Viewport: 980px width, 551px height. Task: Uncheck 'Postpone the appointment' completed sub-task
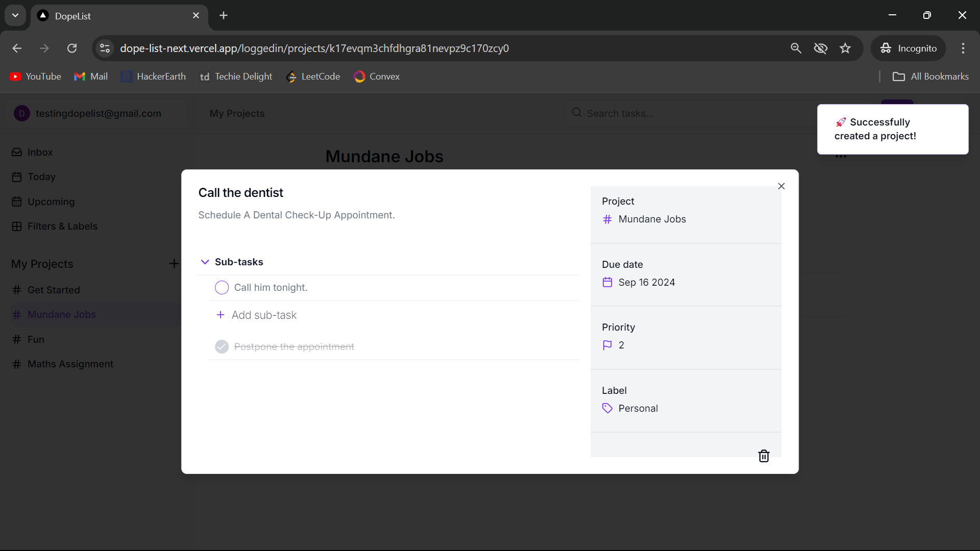[x=222, y=347]
